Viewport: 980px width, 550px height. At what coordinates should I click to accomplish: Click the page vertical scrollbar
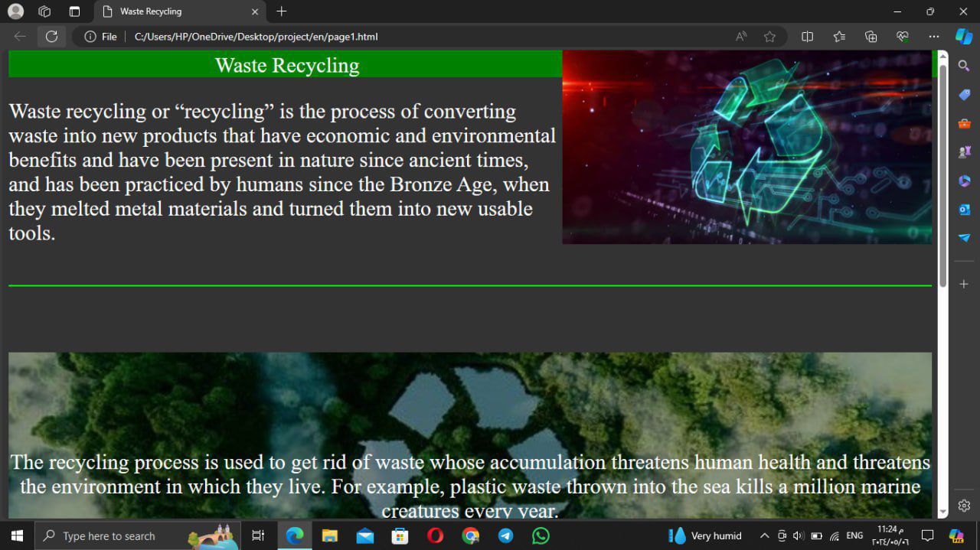[942, 176]
